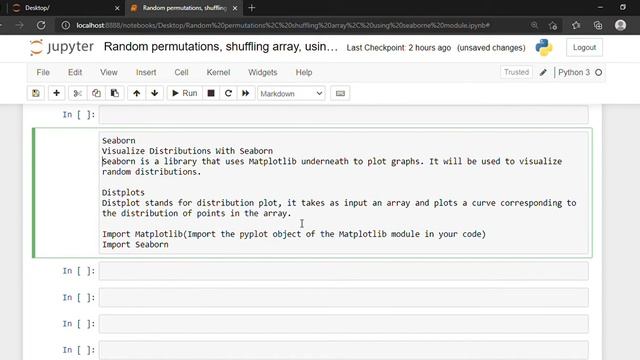
Task: Reload the page in browser
Action: [x=41, y=25]
